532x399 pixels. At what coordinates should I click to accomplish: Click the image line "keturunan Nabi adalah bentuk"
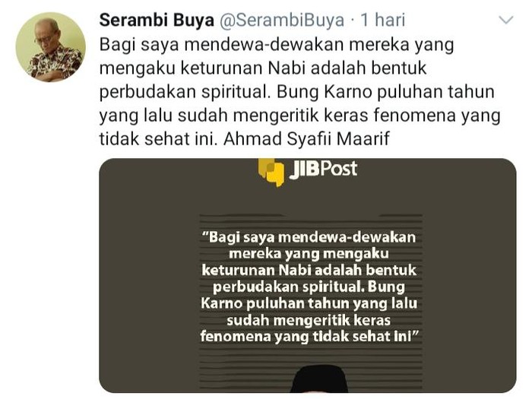(x=309, y=271)
